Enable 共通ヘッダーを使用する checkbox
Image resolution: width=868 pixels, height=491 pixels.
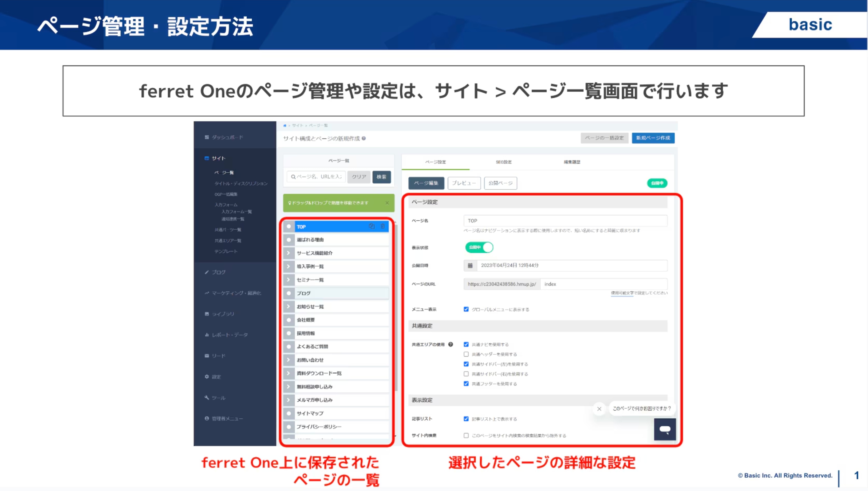tap(466, 354)
